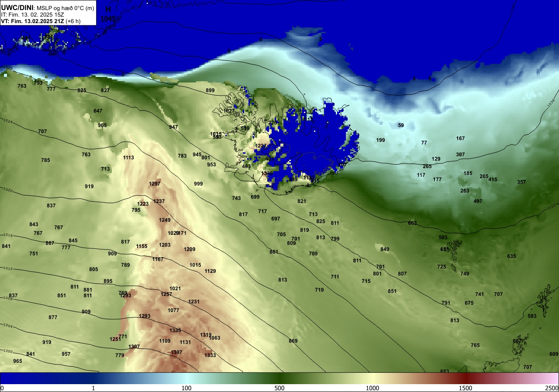This screenshot has height=392, width=559.
Task: Click the height value 895
Action: click(x=108, y=281)
